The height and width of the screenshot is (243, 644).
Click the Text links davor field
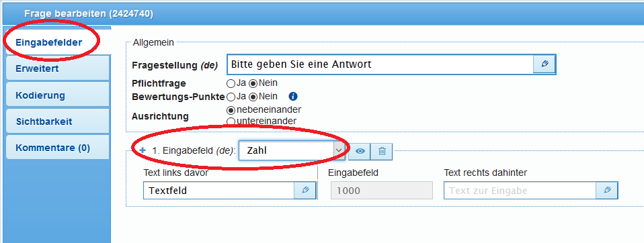219,191
